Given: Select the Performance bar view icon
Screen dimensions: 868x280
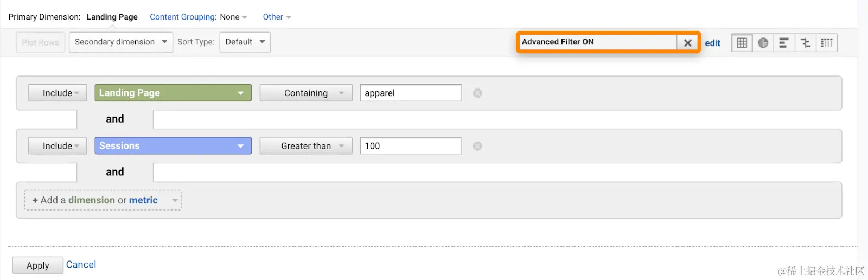Looking at the screenshot, I should point(784,43).
